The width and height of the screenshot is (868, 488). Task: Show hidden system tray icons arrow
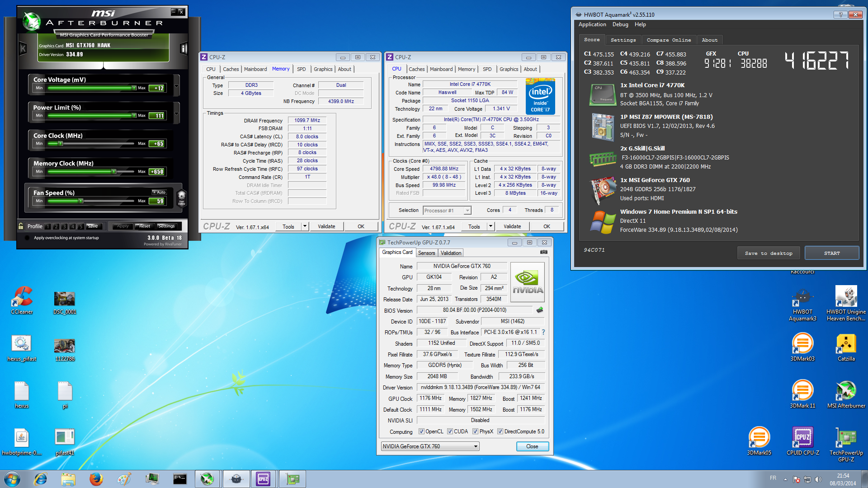pyautogui.click(x=785, y=479)
